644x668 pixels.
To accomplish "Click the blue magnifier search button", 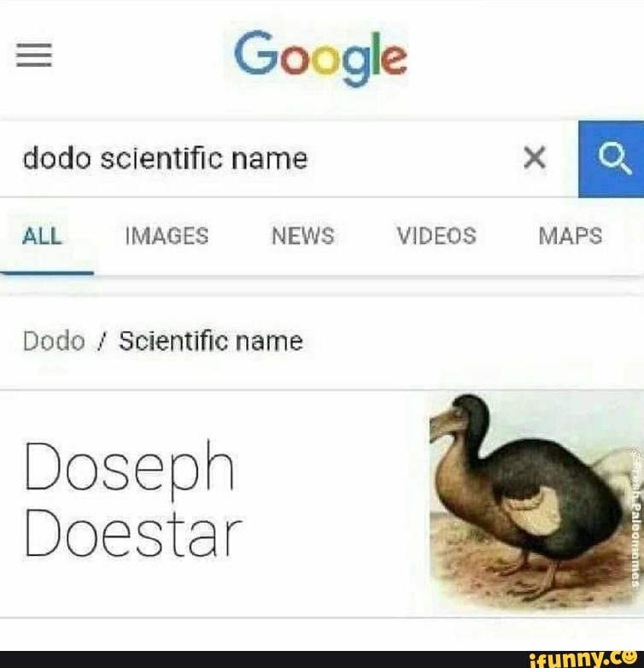I will click(612, 159).
